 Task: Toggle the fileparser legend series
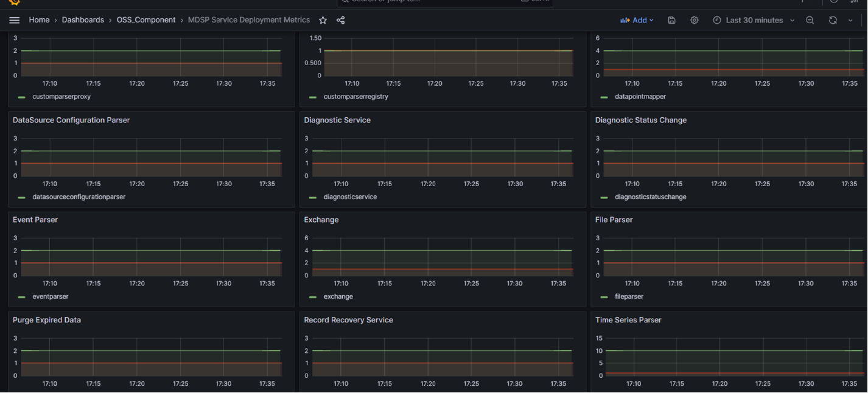[629, 297]
